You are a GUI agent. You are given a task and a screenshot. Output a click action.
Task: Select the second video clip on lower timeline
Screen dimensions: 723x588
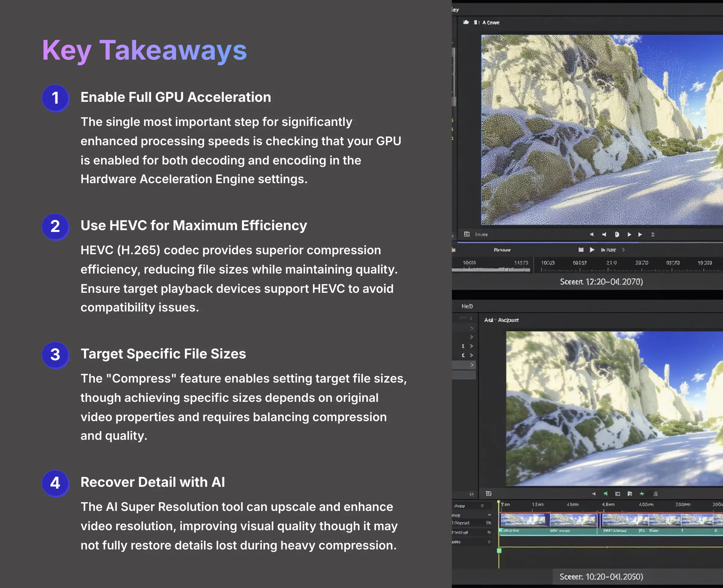click(x=573, y=520)
